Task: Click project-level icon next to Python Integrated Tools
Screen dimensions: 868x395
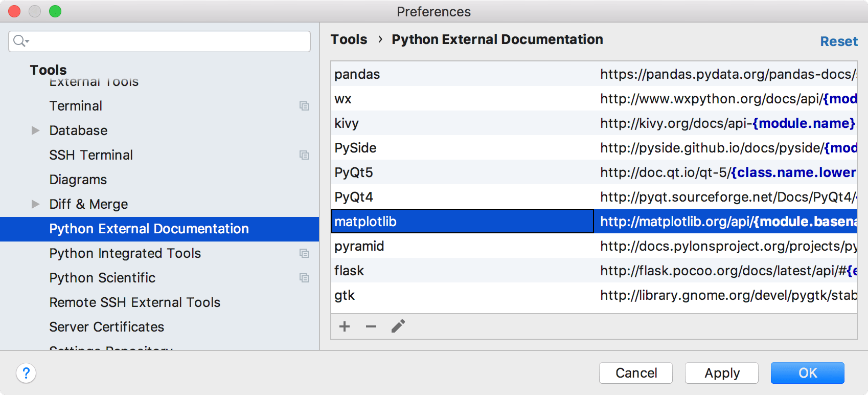Action: click(304, 253)
